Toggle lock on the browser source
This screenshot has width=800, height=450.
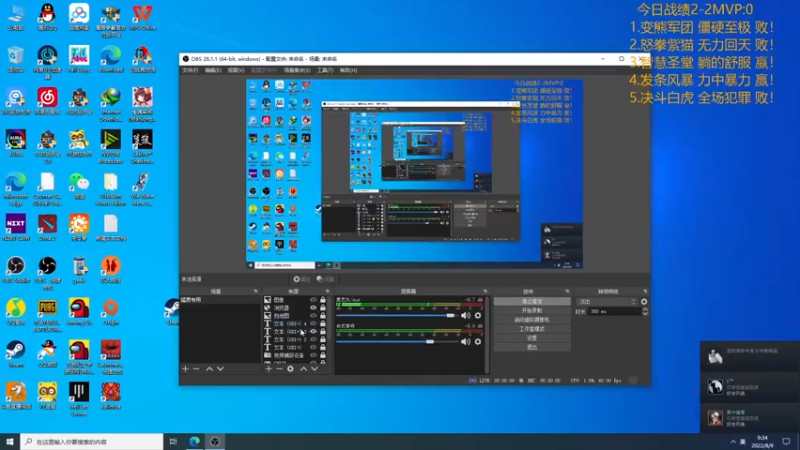[x=322, y=308]
